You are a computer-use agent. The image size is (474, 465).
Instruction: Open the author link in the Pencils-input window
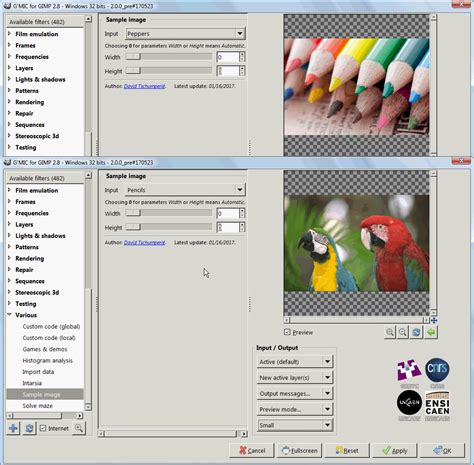tap(144, 242)
